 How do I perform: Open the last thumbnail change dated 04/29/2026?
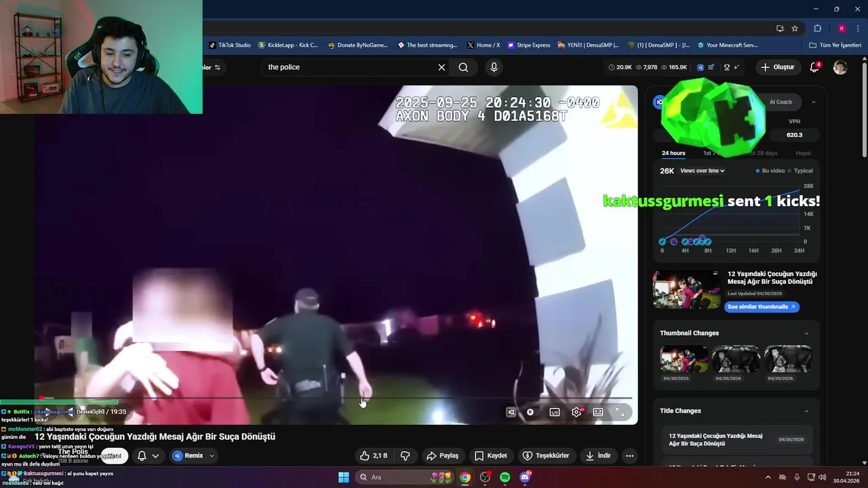tap(788, 359)
